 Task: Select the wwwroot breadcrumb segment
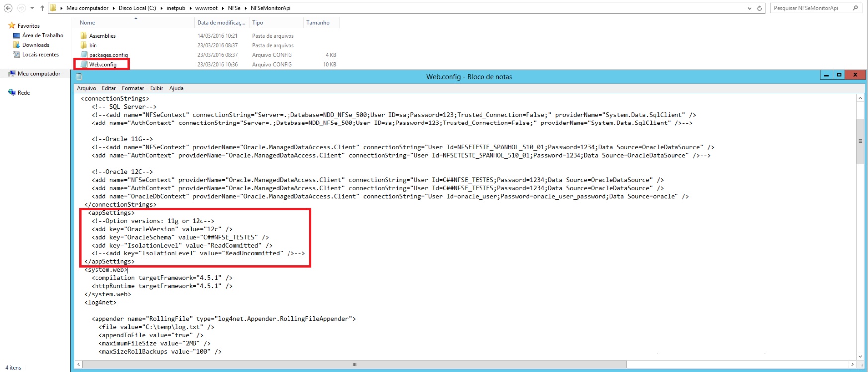206,8
